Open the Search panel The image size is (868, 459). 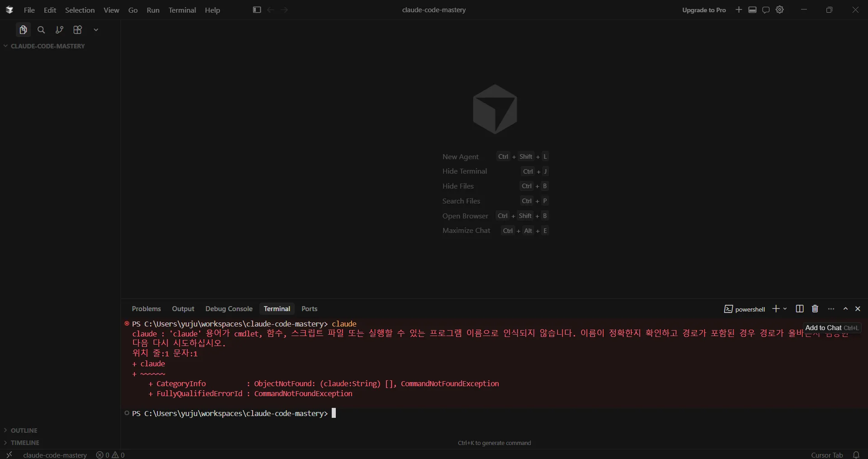[x=41, y=30]
